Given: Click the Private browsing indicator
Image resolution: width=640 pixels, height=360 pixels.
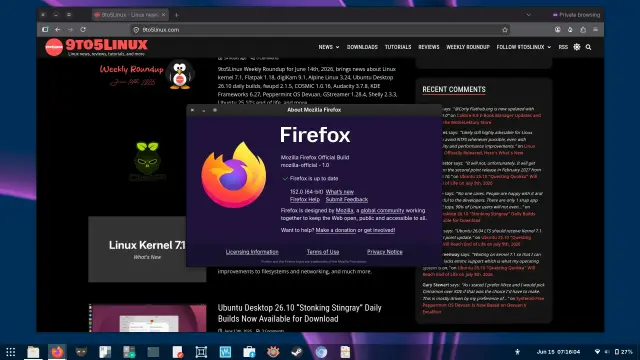Looking at the screenshot, I should point(576,15).
